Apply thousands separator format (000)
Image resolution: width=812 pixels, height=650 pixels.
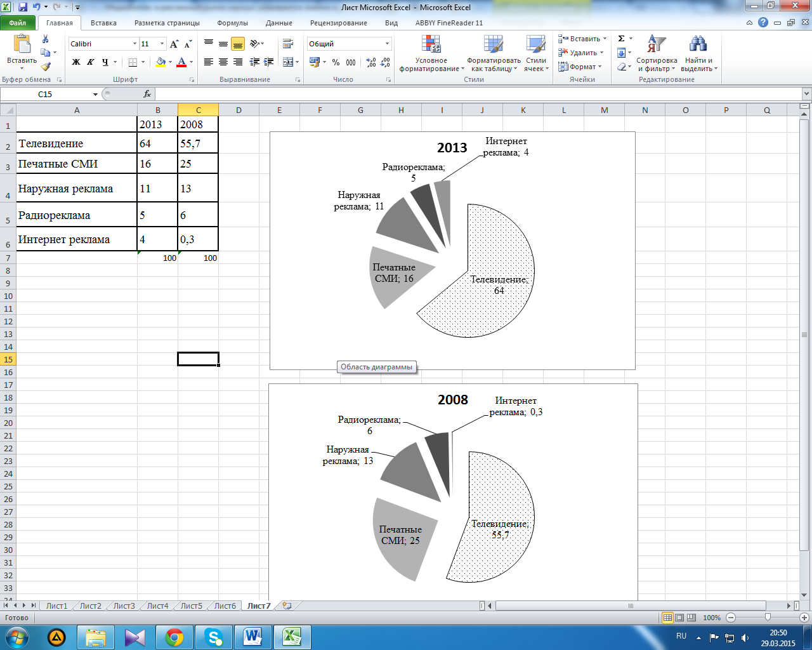tap(351, 62)
